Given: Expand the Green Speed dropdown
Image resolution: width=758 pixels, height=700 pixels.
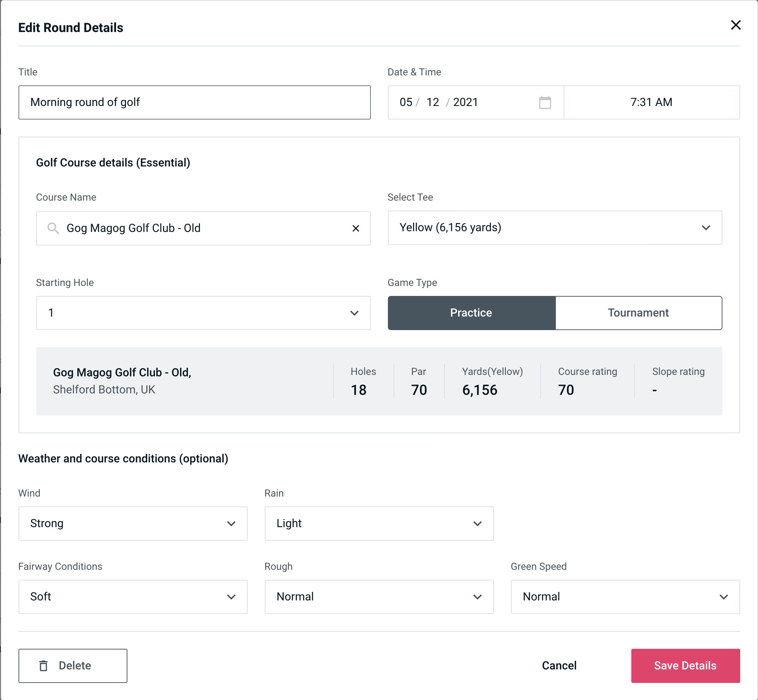Looking at the screenshot, I should point(625,596).
